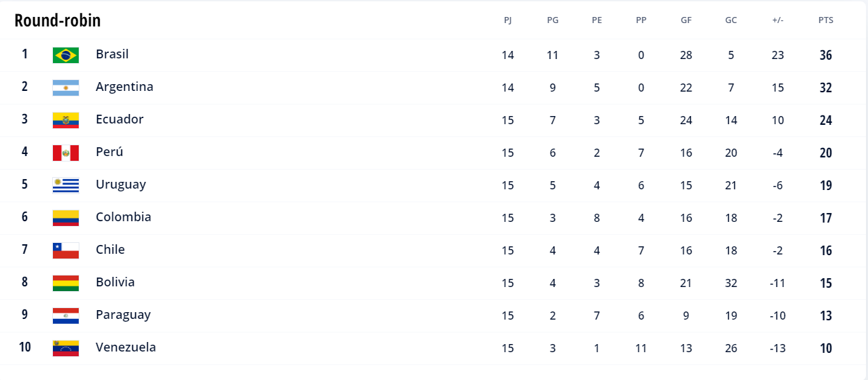Viewport: 868px width, 380px height.
Task: Click the Perú flag icon
Action: (66, 153)
